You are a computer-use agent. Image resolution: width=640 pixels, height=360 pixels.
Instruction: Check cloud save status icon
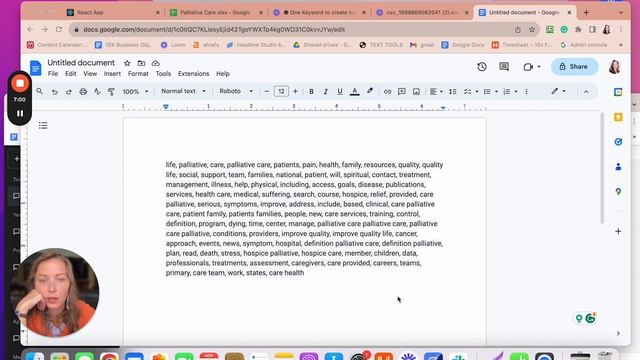tap(156, 63)
